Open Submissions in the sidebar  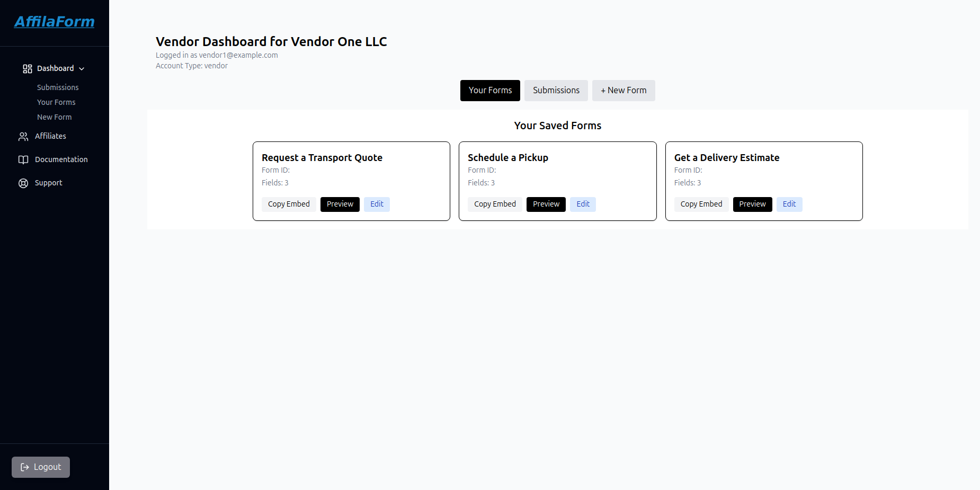coord(58,87)
